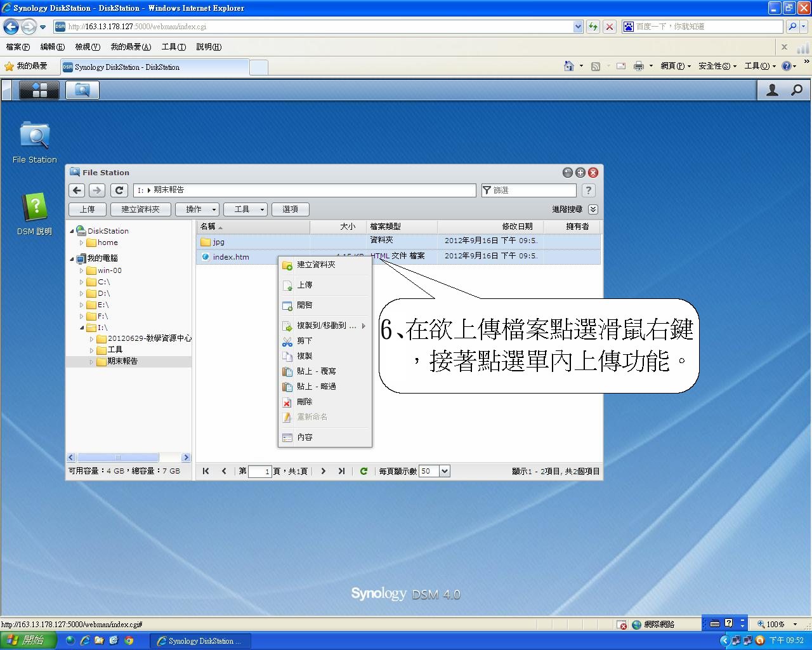Go to first page of file list

click(x=206, y=471)
